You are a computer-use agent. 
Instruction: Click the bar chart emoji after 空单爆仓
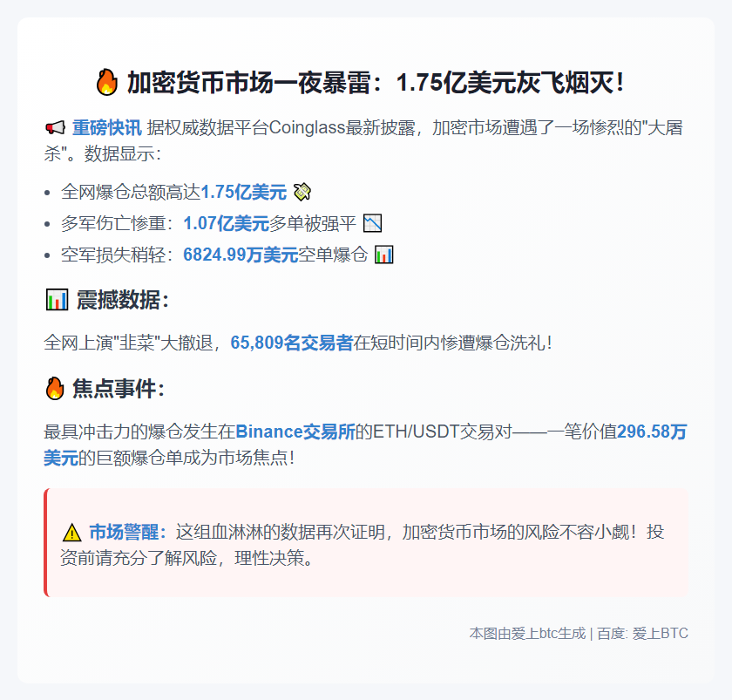point(384,255)
